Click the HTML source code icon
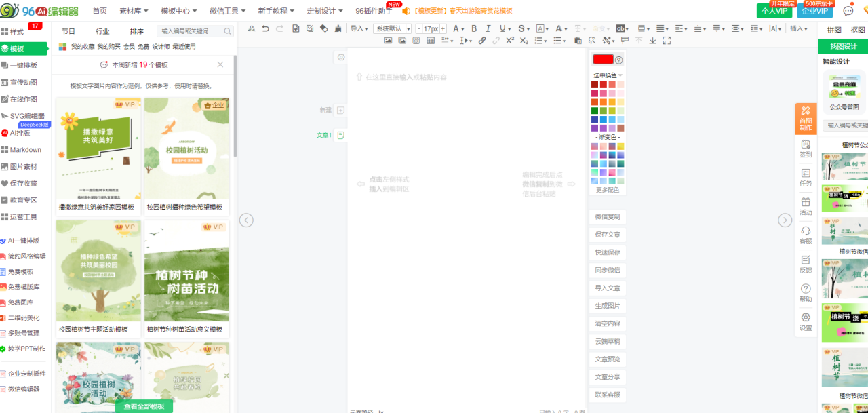 click(x=252, y=28)
